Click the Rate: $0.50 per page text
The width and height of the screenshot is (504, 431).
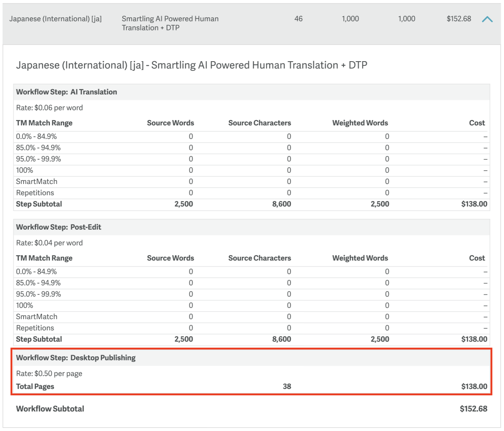tap(49, 374)
